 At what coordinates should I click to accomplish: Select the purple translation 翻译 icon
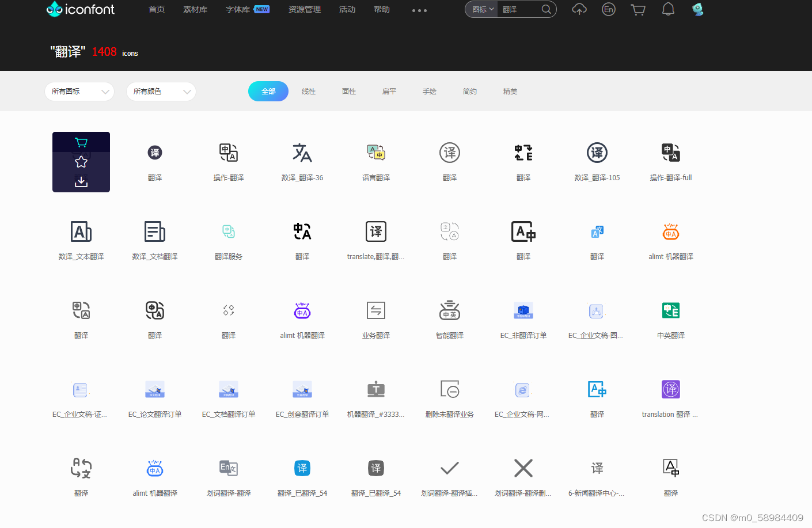click(671, 389)
